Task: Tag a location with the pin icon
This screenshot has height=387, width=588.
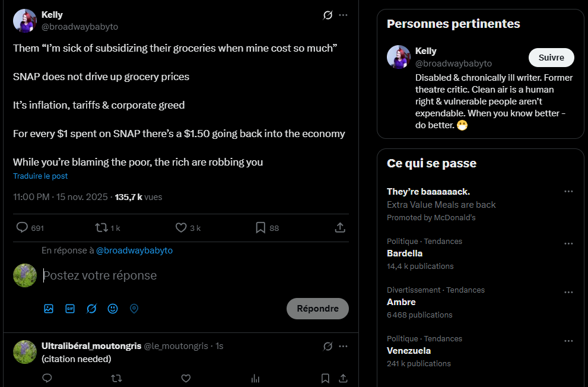Action: pos(134,309)
